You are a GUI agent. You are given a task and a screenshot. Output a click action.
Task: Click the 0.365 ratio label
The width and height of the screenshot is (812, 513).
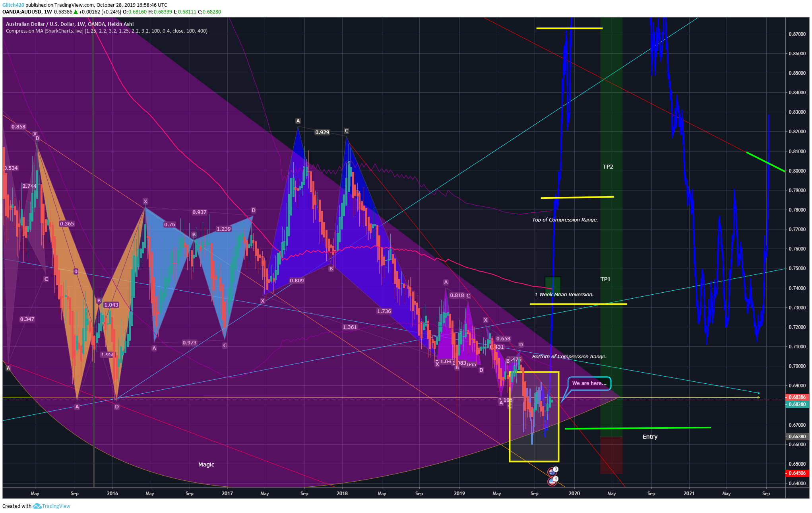pos(67,224)
